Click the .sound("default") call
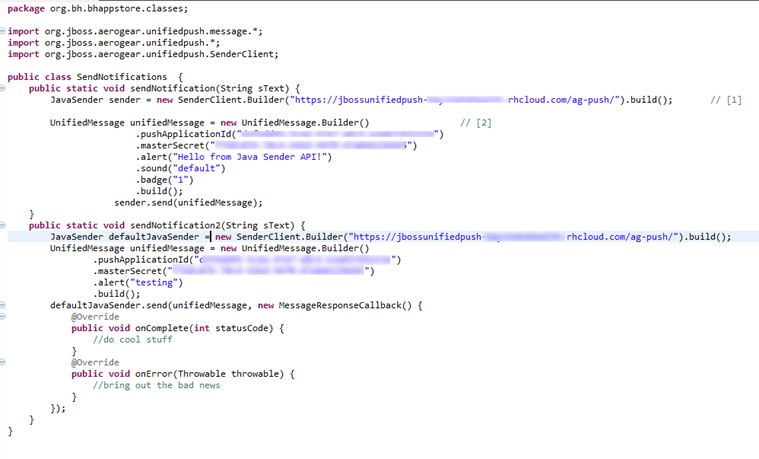 point(181,168)
